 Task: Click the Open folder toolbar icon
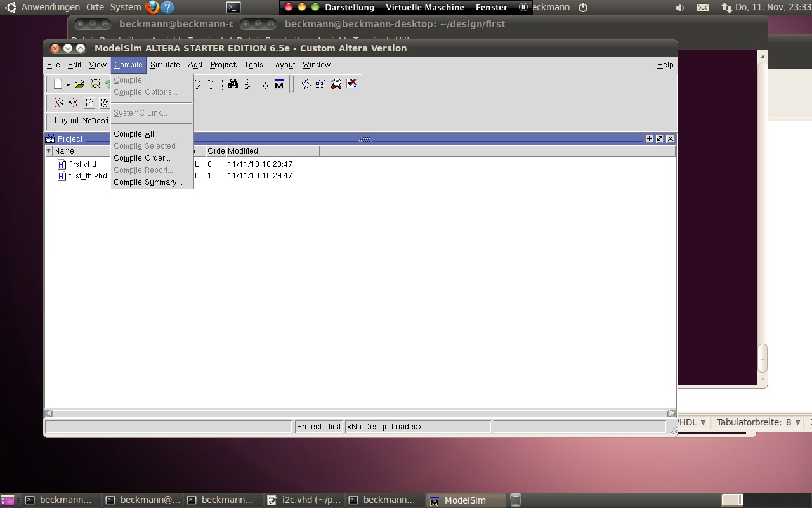click(79, 84)
